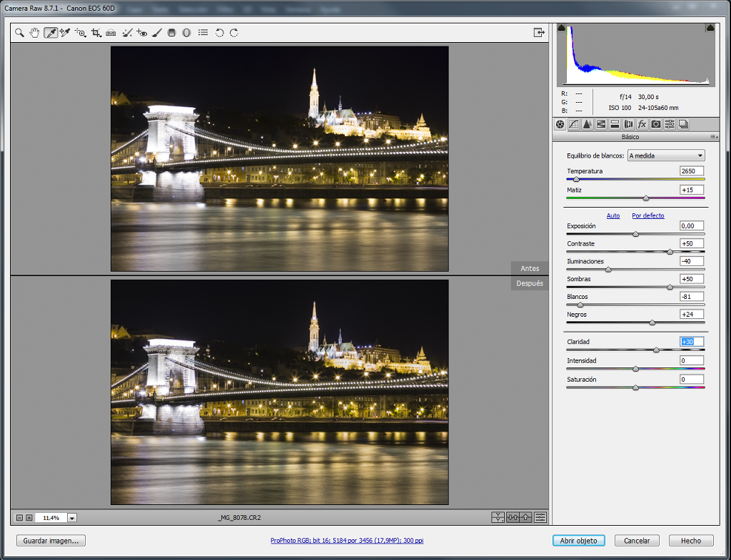This screenshot has height=560, width=731.
Task: Switch to the Tone Curve tab
Action: 574,124
